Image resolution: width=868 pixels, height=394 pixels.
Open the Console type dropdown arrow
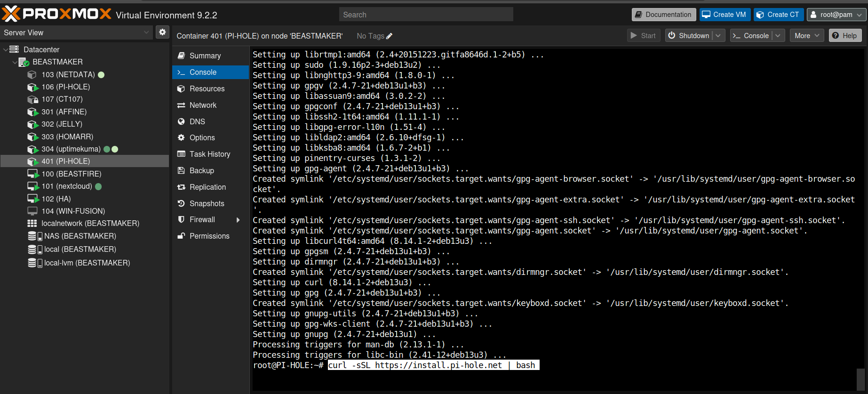point(778,36)
